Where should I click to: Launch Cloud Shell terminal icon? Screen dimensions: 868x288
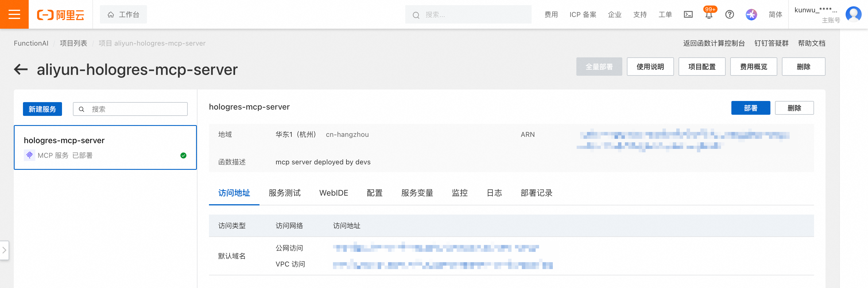[688, 14]
